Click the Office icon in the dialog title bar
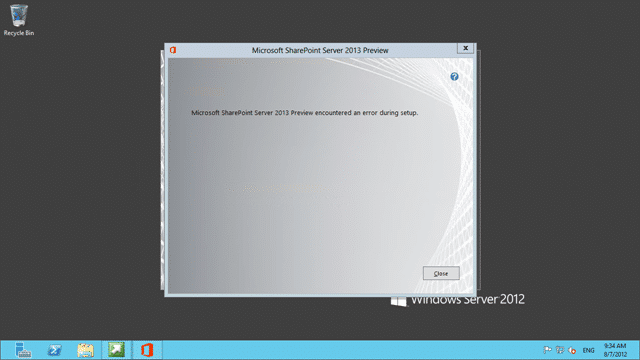The width and height of the screenshot is (640, 360). [173, 50]
